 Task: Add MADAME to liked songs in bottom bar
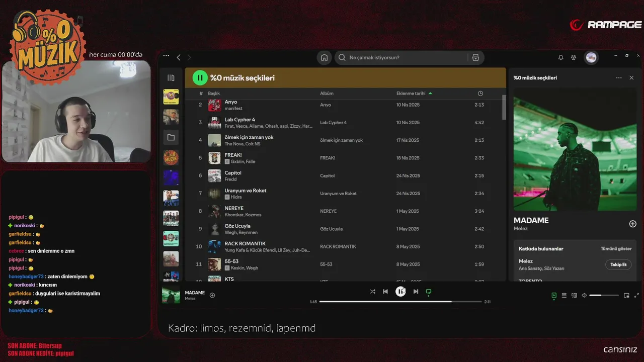click(212, 295)
